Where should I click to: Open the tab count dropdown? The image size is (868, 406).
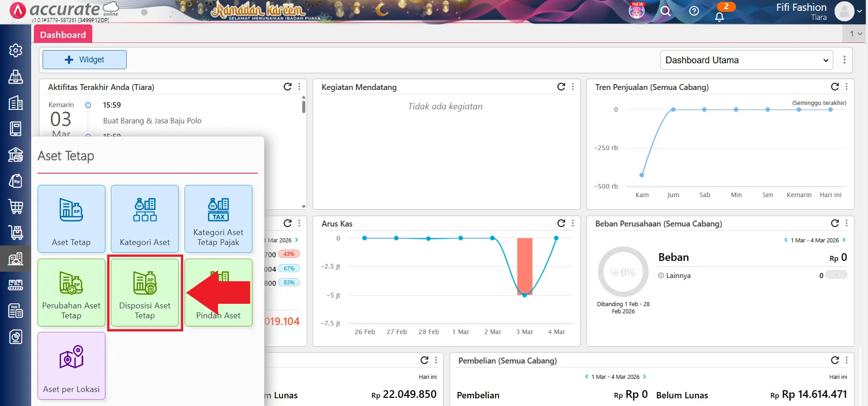tap(855, 34)
